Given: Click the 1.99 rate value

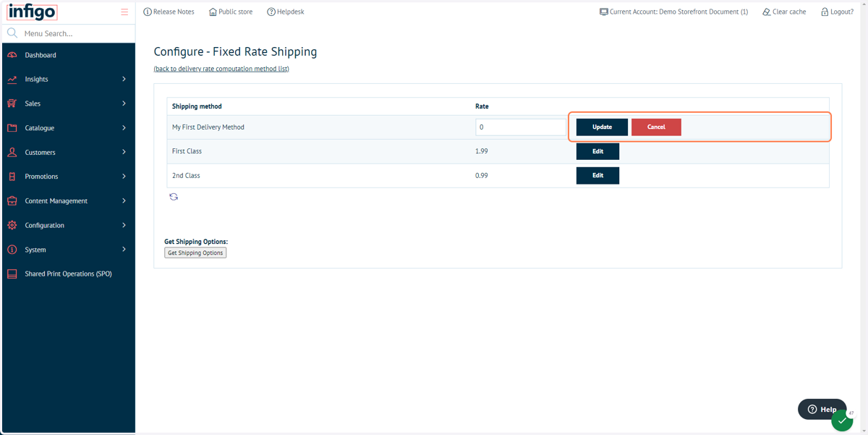Looking at the screenshot, I should tap(482, 151).
